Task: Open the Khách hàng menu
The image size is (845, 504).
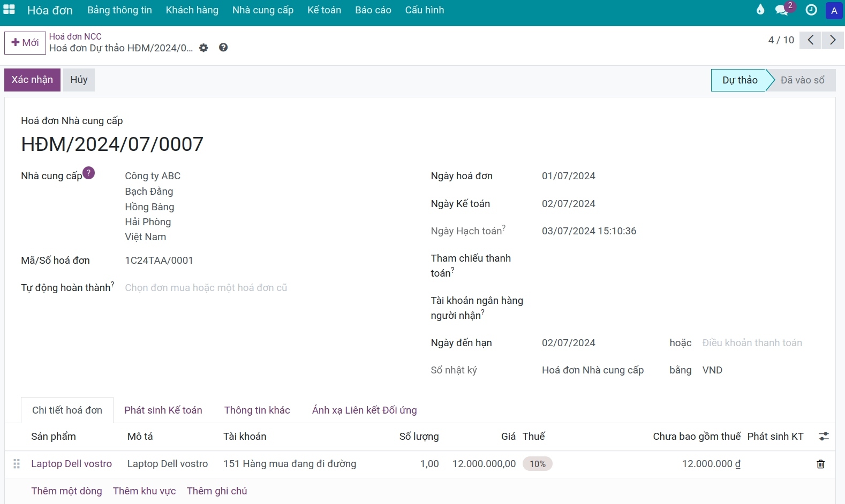Action: 192,10
